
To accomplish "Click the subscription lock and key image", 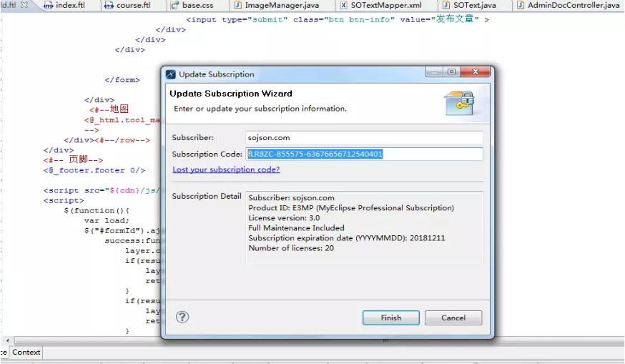I will (460, 103).
